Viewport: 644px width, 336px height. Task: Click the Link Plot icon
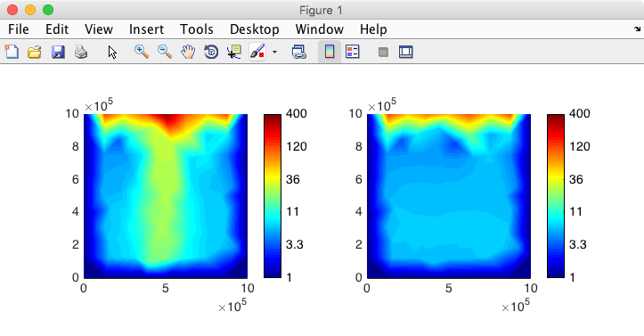coord(299,53)
